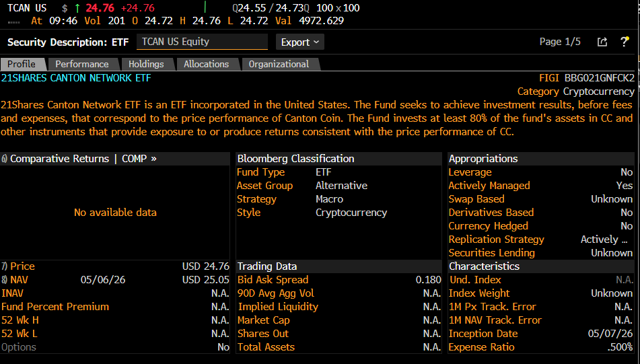Image resolution: width=640 pixels, height=364 pixels.
Task: Switch to the Performance tab
Action: [x=82, y=64]
